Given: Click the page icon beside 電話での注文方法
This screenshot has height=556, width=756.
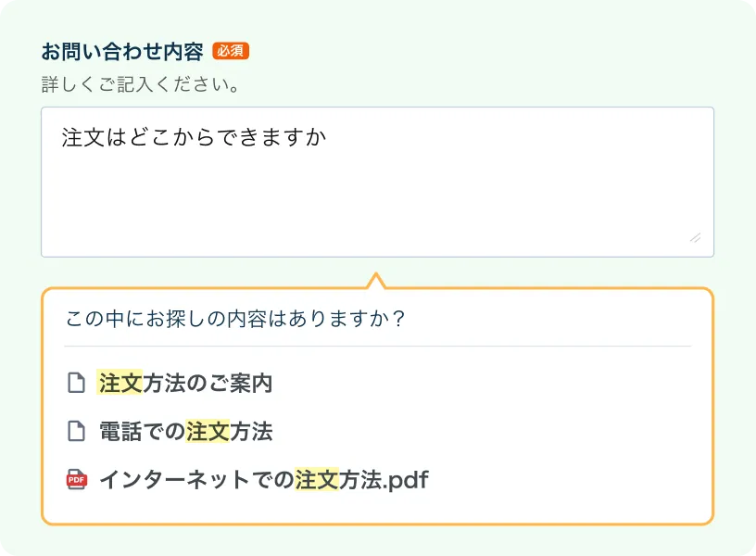Looking at the screenshot, I should point(76,431).
